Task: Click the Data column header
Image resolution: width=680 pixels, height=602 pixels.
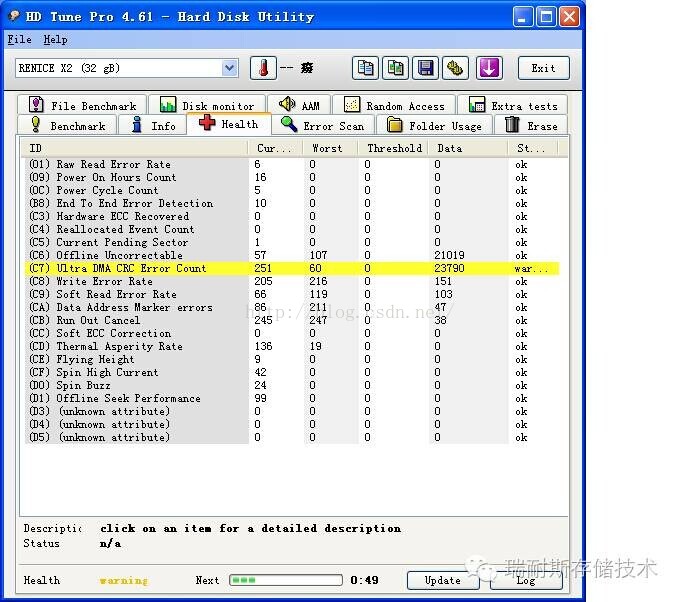Action: coord(468,148)
